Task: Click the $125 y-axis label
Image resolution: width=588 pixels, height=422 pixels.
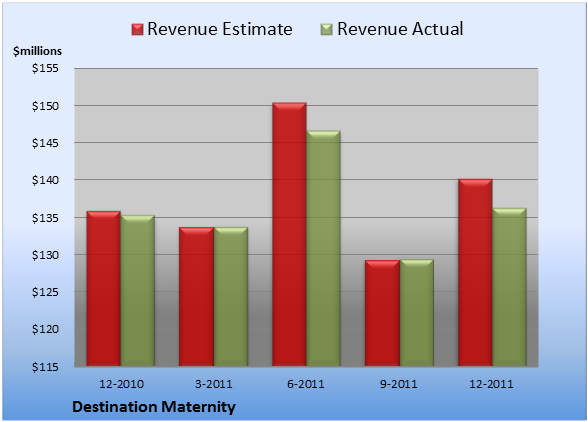Action: (45, 292)
